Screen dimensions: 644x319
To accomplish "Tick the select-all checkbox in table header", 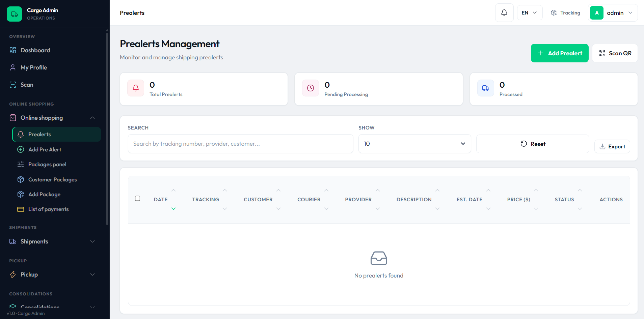I will pos(138,198).
